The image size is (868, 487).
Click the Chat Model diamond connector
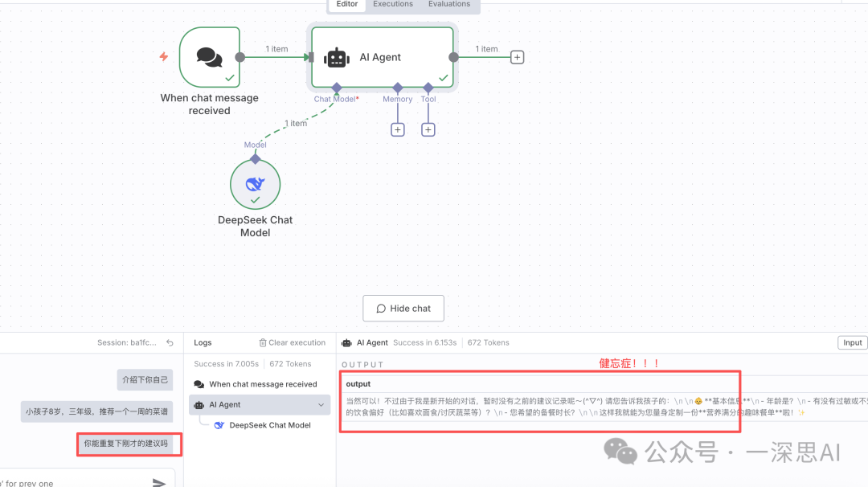pyautogui.click(x=337, y=88)
